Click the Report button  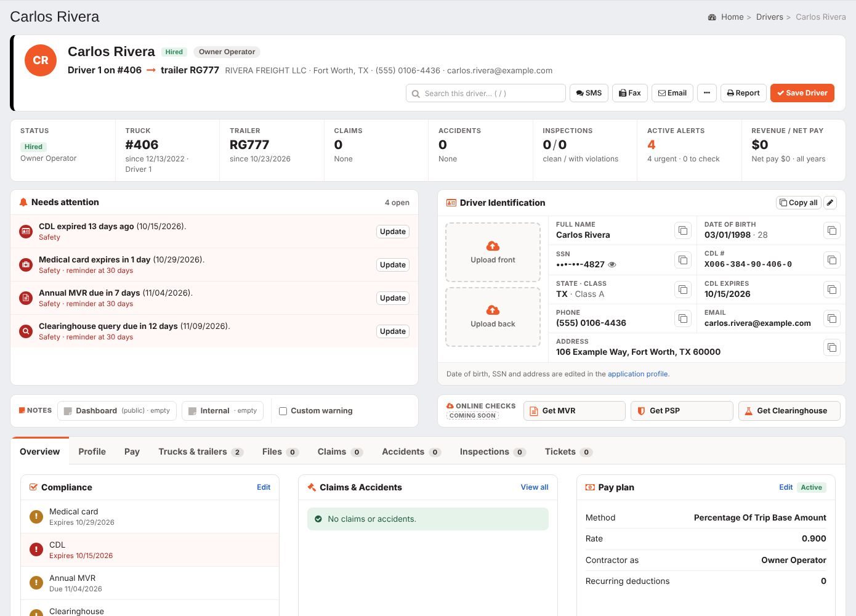[743, 93]
